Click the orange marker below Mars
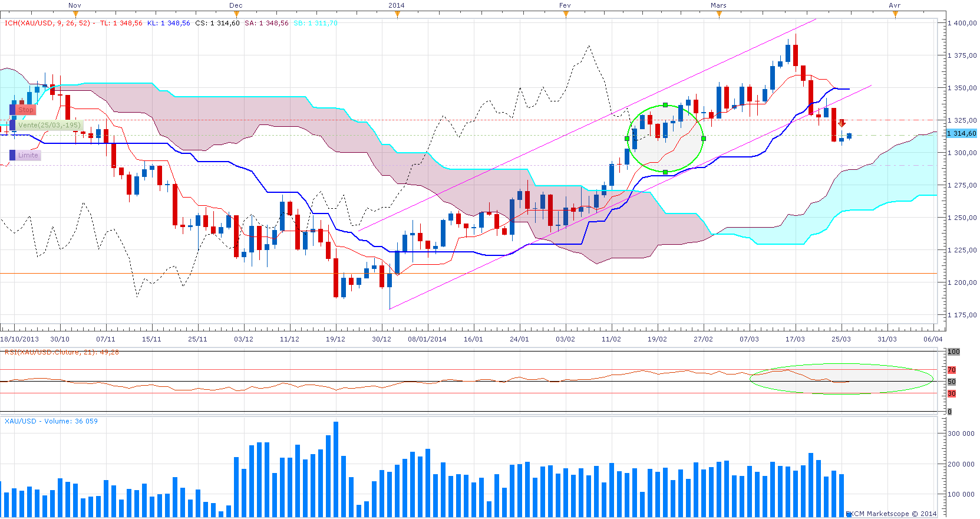980x519 pixels. click(719, 14)
